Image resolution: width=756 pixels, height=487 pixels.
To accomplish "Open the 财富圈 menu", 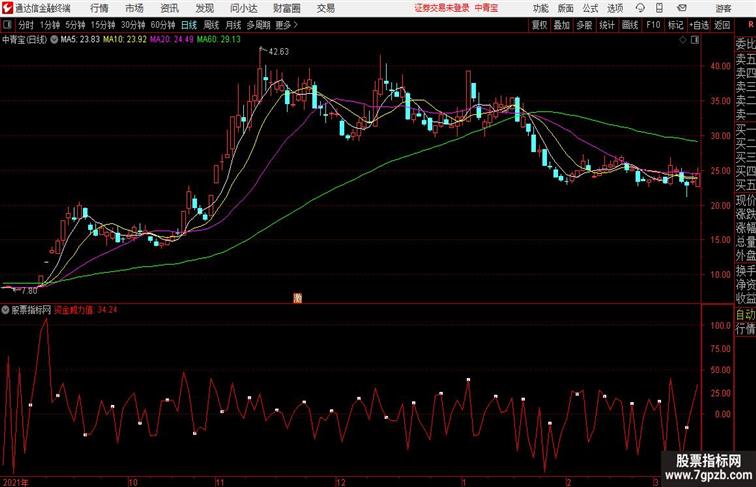I will (x=286, y=8).
